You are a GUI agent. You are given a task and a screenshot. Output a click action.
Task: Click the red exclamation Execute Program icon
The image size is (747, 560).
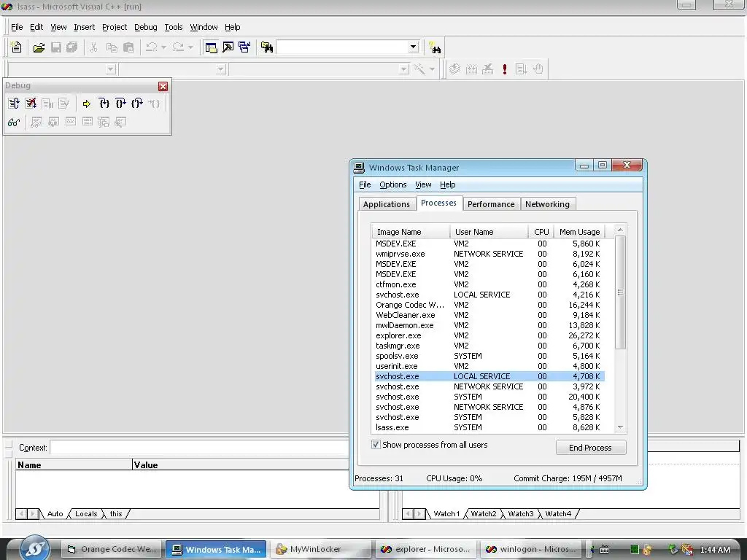505,69
